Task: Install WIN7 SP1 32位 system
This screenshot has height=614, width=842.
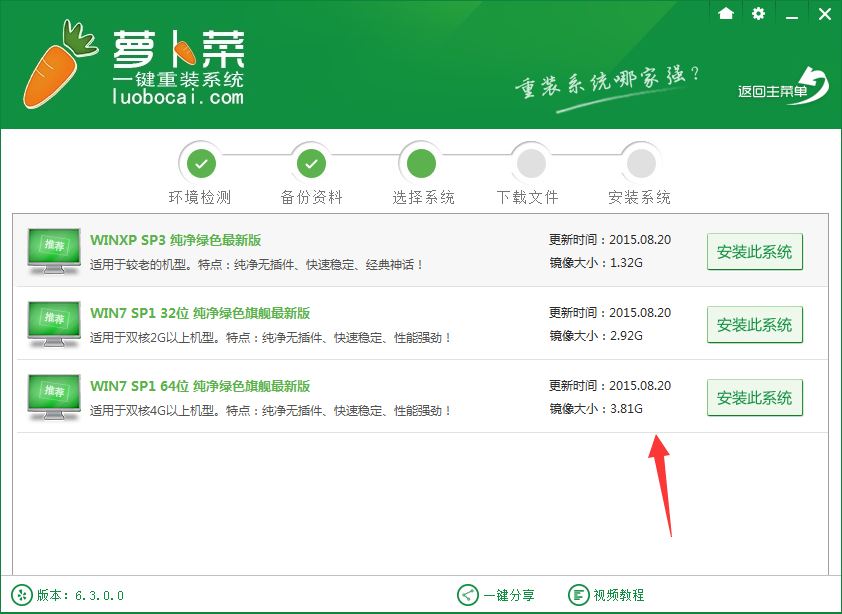Action: (x=755, y=324)
